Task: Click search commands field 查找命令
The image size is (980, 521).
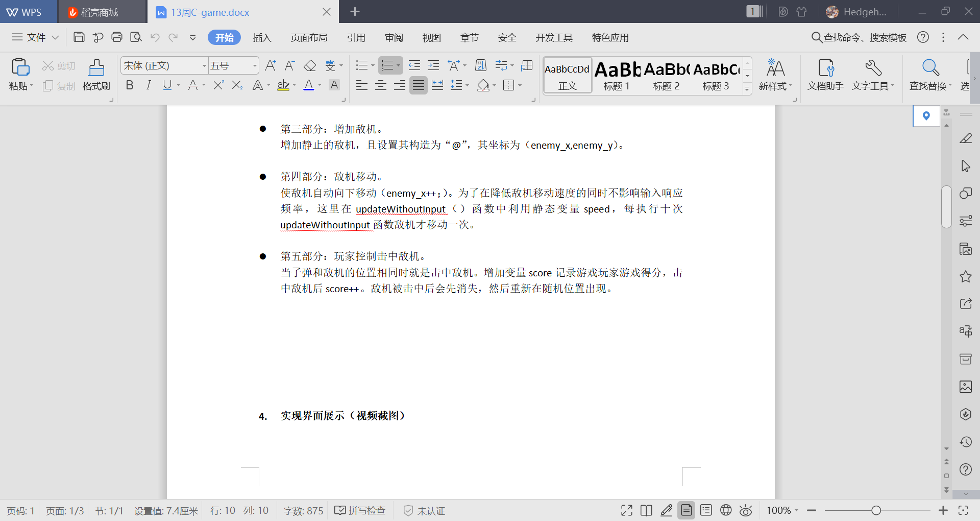Action: [x=859, y=37]
